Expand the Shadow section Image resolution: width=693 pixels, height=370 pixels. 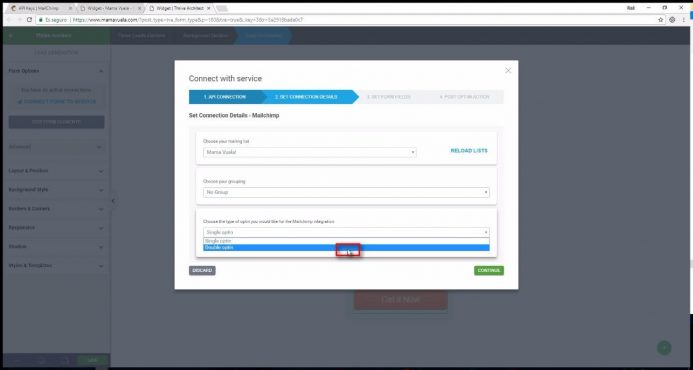[56, 247]
